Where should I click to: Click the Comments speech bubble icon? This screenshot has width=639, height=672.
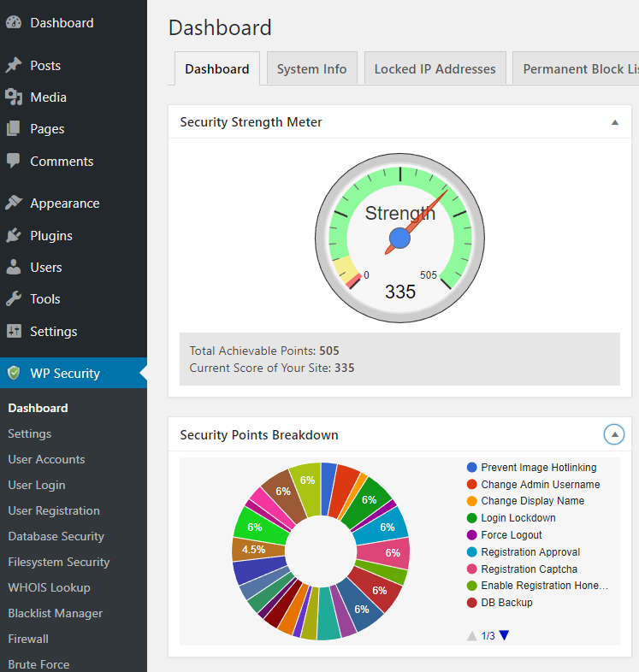point(14,161)
